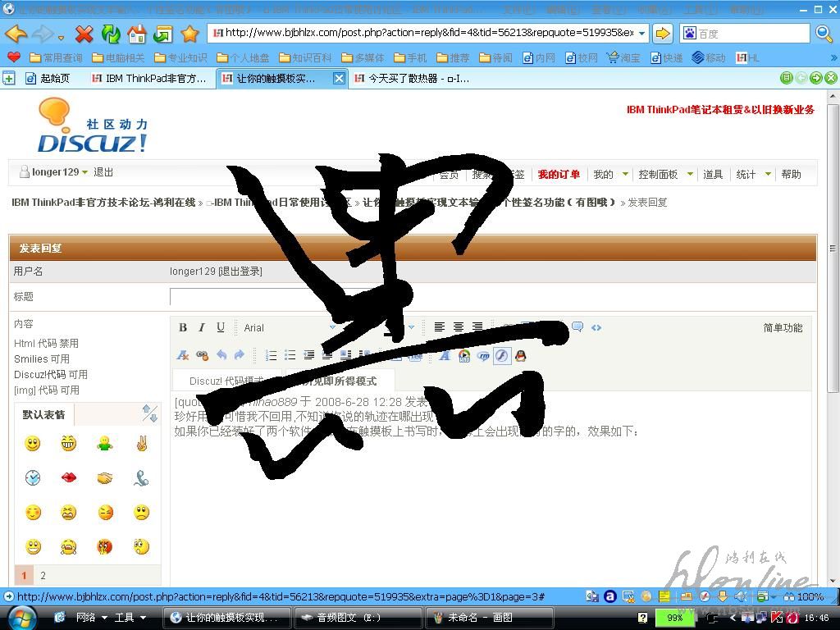Click the yellow Go arrow button

click(x=663, y=33)
